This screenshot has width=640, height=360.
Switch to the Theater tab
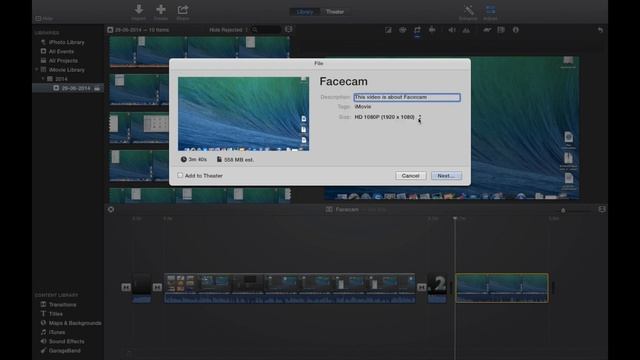[335, 12]
